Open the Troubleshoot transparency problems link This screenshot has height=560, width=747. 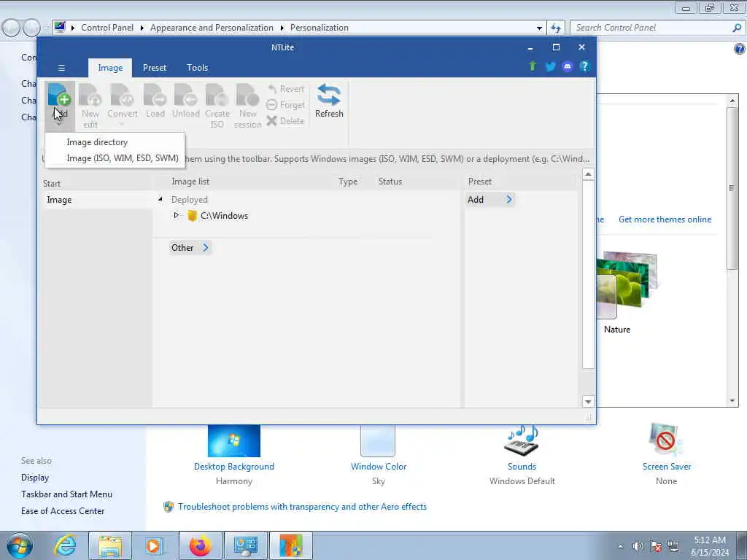[302, 507]
